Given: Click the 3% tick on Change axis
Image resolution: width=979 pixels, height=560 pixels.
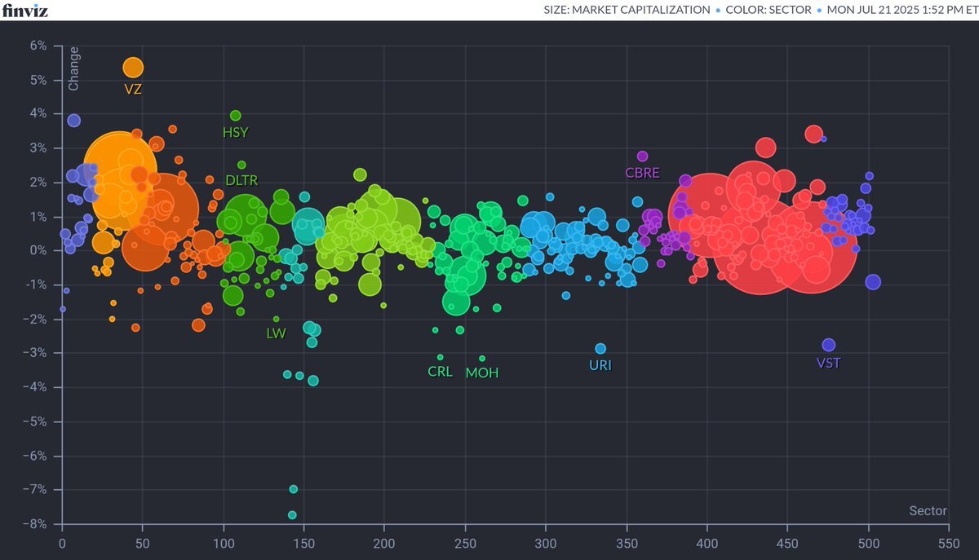Looking at the screenshot, I should point(38,148).
